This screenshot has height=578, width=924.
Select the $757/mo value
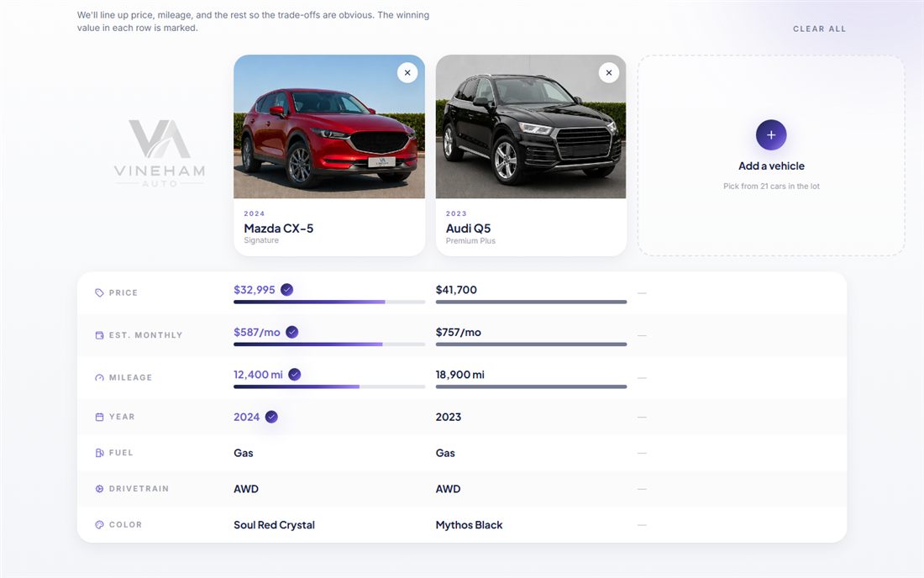click(459, 332)
